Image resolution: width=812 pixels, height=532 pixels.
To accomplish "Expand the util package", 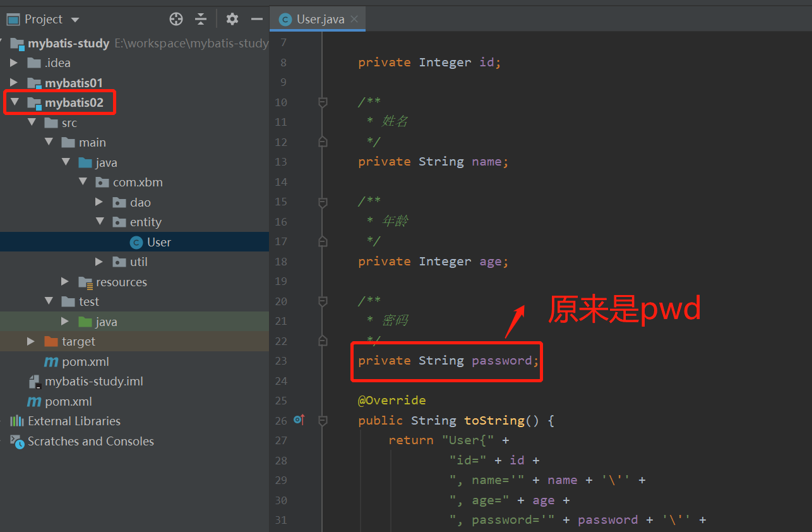I will (x=99, y=262).
